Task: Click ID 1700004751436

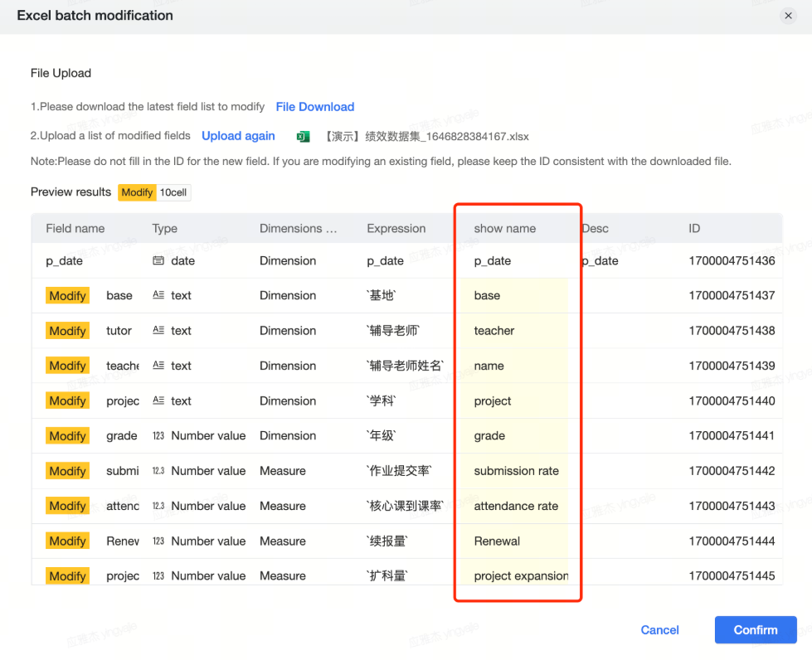Action: [732, 261]
